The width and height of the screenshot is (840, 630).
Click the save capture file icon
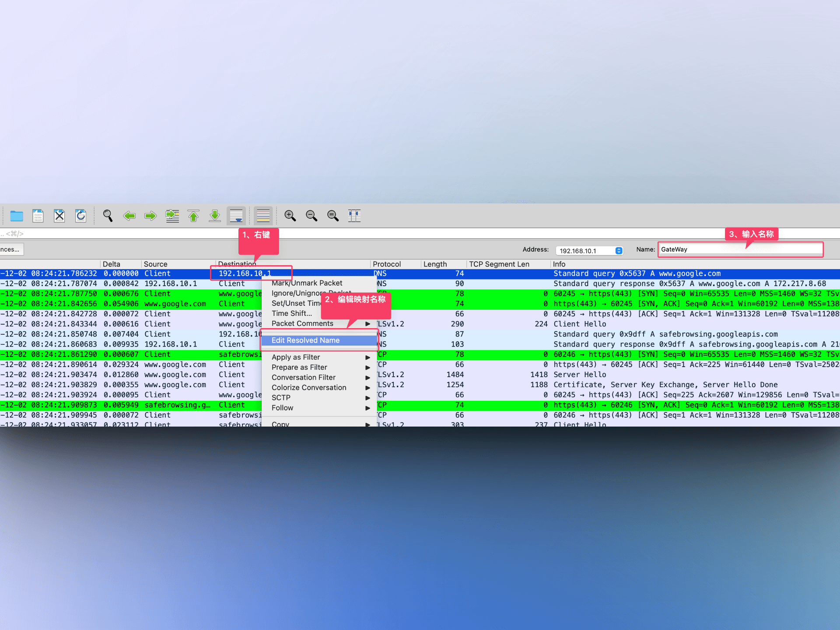38,216
